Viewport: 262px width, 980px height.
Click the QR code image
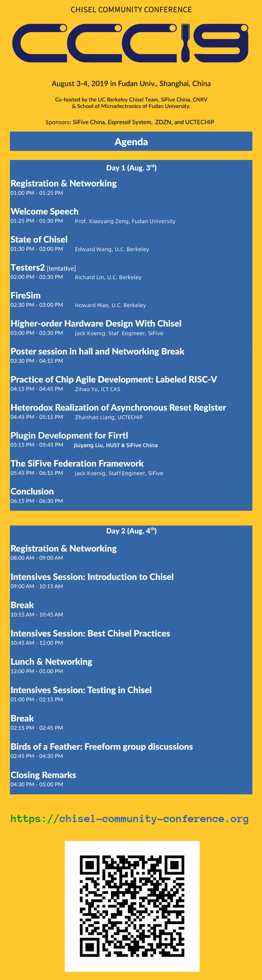click(x=132, y=906)
